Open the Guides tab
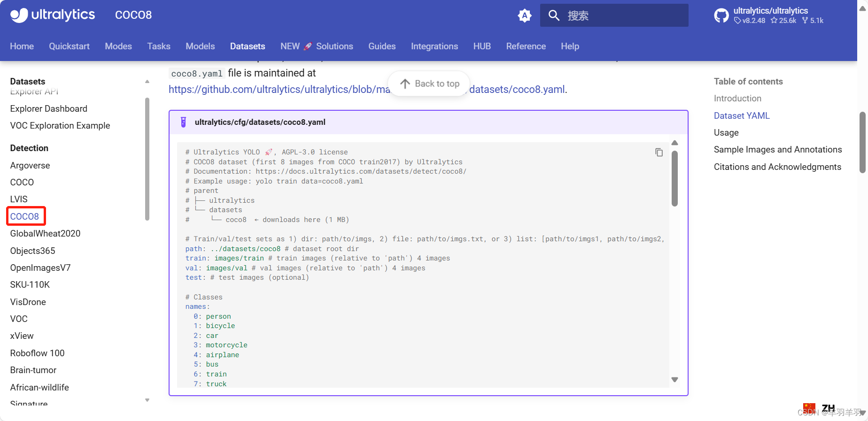 (x=382, y=46)
